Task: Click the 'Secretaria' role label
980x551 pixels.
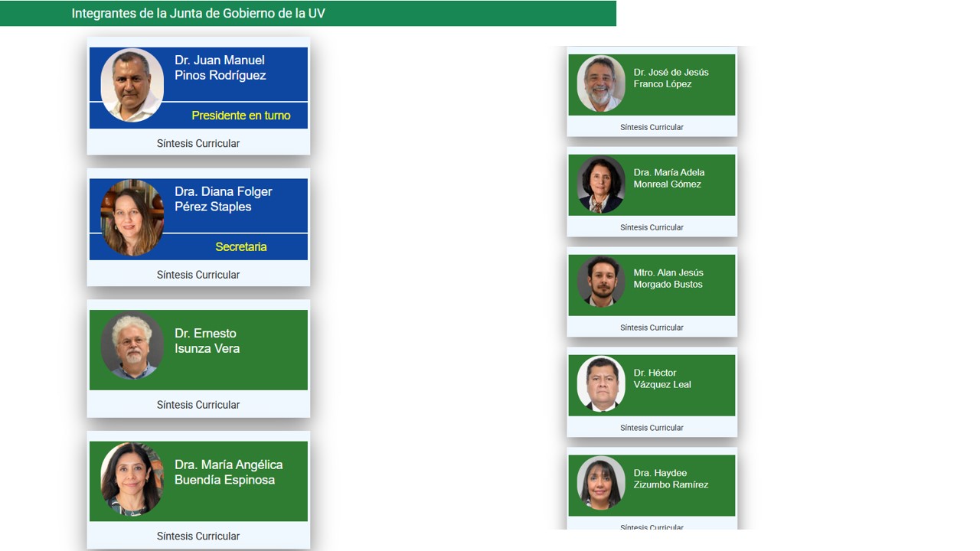Action: pos(241,247)
